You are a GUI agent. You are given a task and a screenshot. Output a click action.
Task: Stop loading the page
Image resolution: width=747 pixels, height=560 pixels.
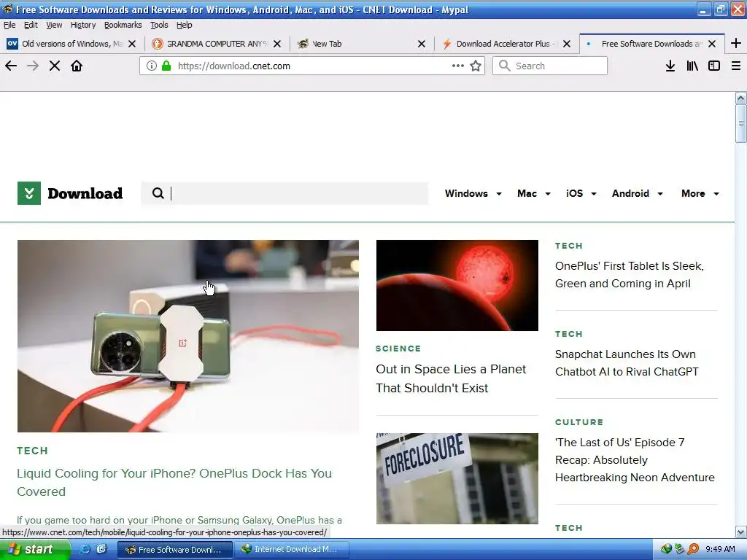point(55,66)
